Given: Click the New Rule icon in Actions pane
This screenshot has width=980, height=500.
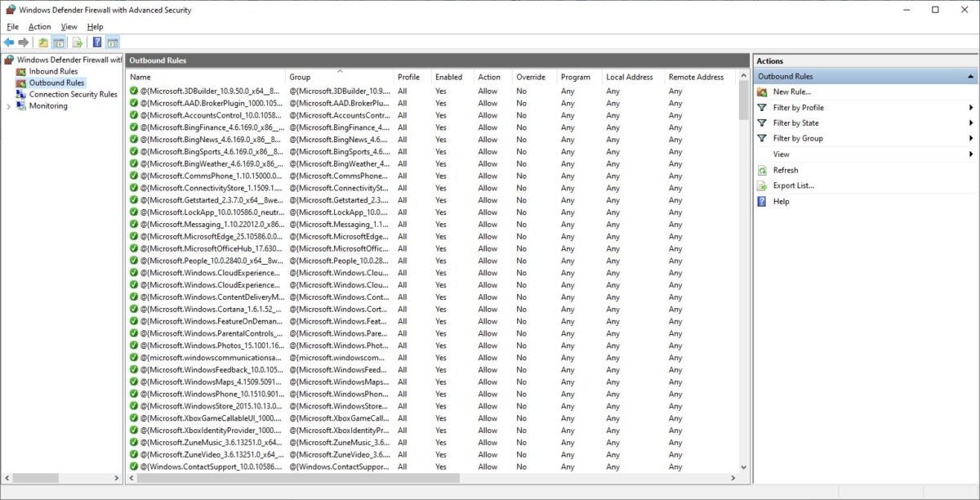Looking at the screenshot, I should tap(762, 92).
